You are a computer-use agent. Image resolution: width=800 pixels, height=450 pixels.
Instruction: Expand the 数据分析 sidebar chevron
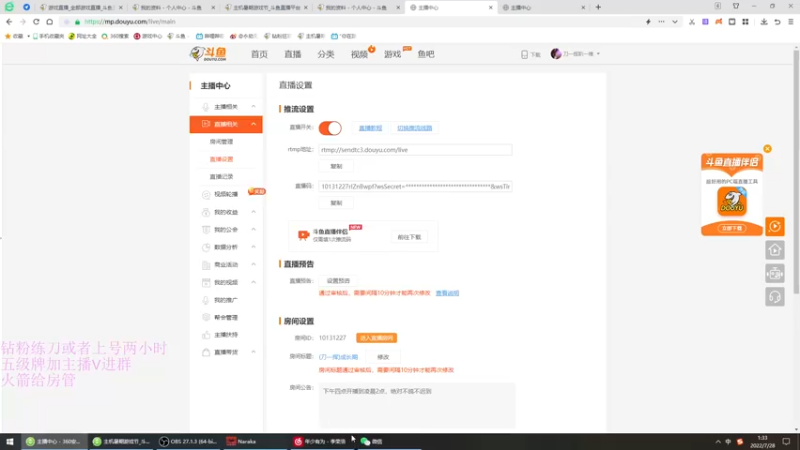[253, 247]
